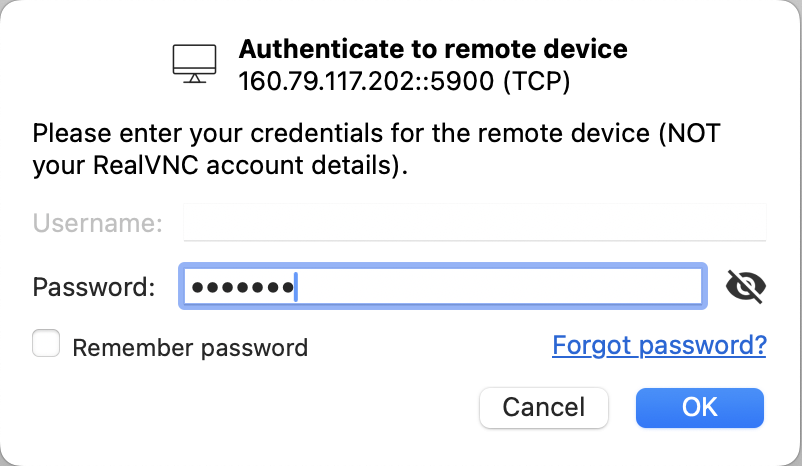Click the word "NOT" in the instructions
The height and width of the screenshot is (466, 802).
[693, 133]
